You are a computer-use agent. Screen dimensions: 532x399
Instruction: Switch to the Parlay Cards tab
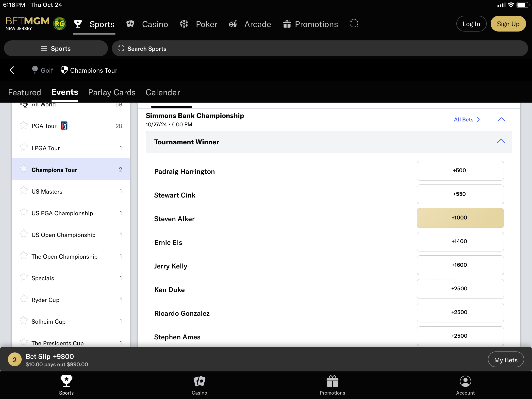pyautogui.click(x=112, y=93)
